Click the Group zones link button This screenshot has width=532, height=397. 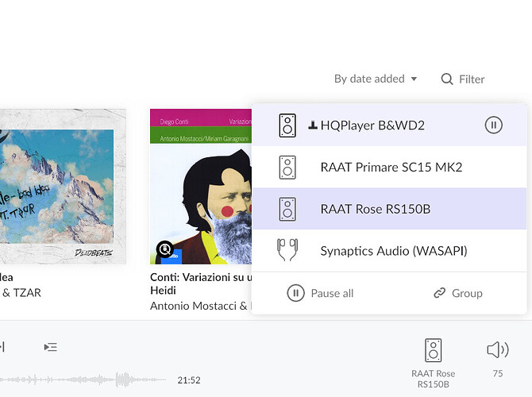458,293
